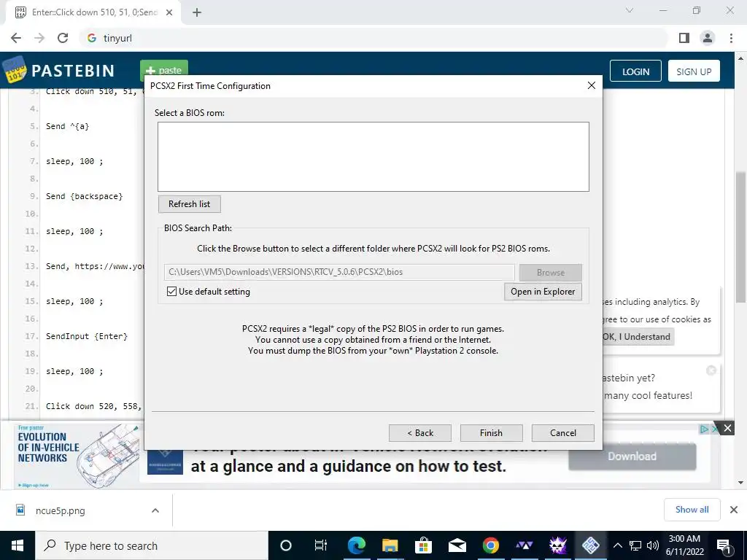Screen dimensions: 747x560
Task: Launch Microsoft Edge from taskbar
Action: pos(356,545)
